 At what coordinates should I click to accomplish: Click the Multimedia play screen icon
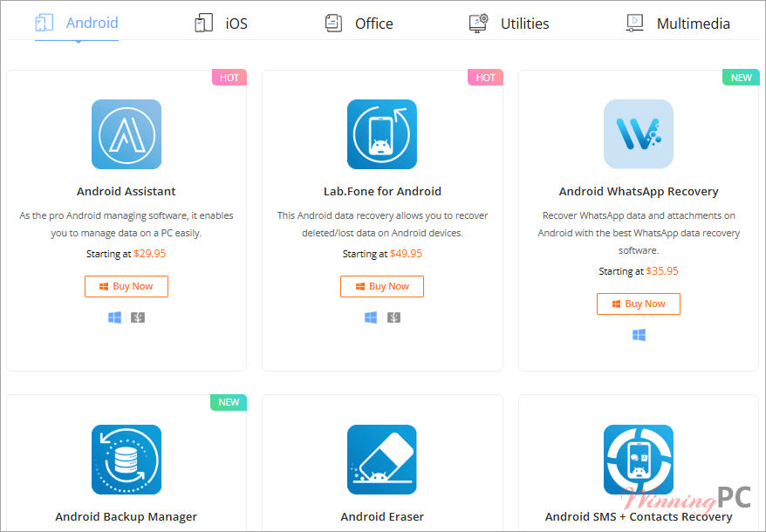(634, 23)
